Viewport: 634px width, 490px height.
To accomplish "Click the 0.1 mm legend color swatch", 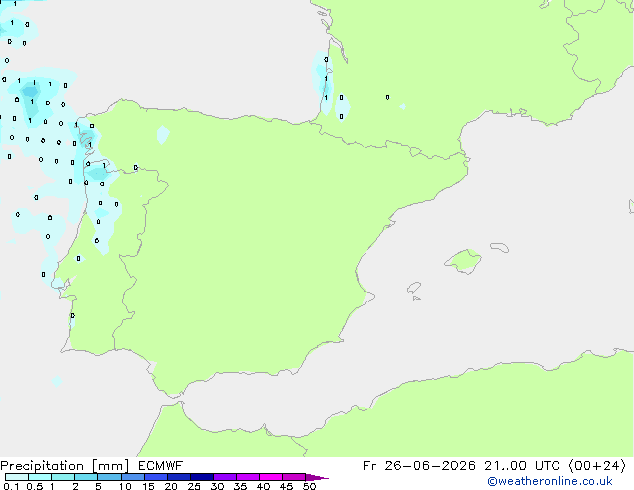I will tap(17, 477).
